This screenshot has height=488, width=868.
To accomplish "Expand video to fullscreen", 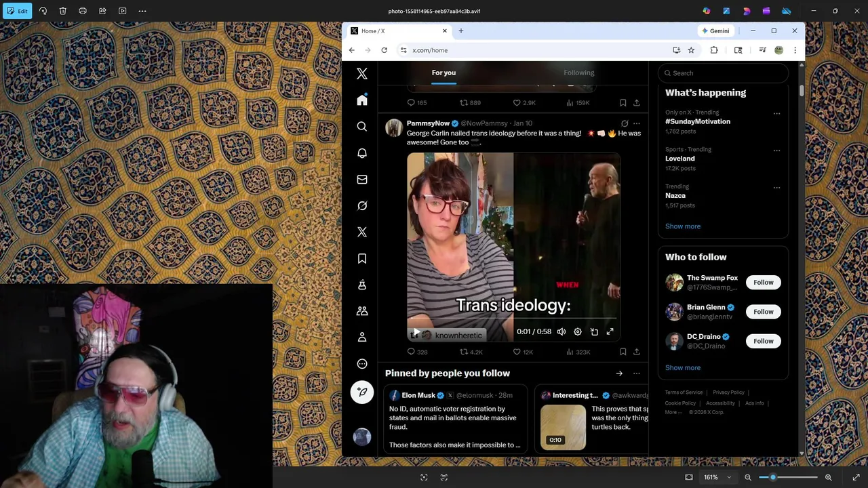I will coord(610,331).
